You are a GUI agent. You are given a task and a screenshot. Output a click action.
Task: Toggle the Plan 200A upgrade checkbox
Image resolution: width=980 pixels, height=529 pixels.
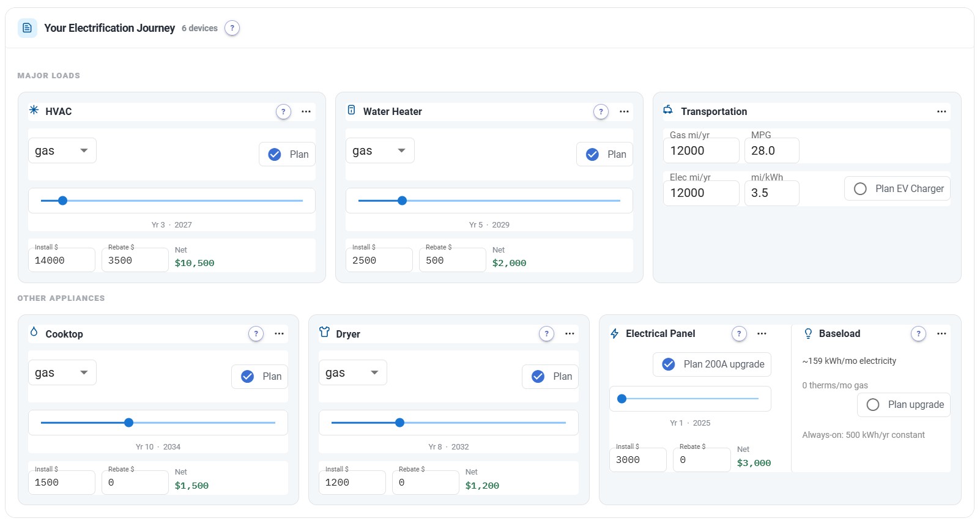tap(712, 364)
